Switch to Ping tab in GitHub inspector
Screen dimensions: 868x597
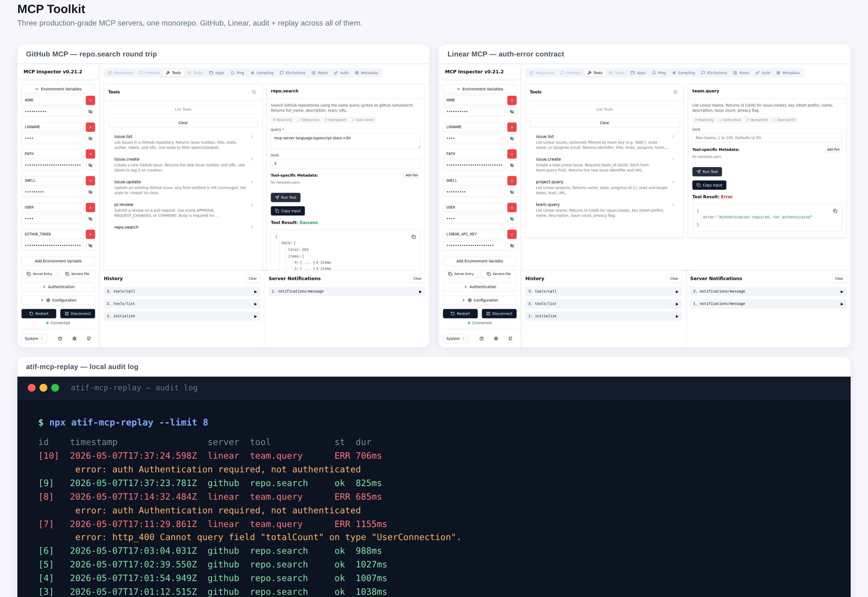(x=237, y=73)
